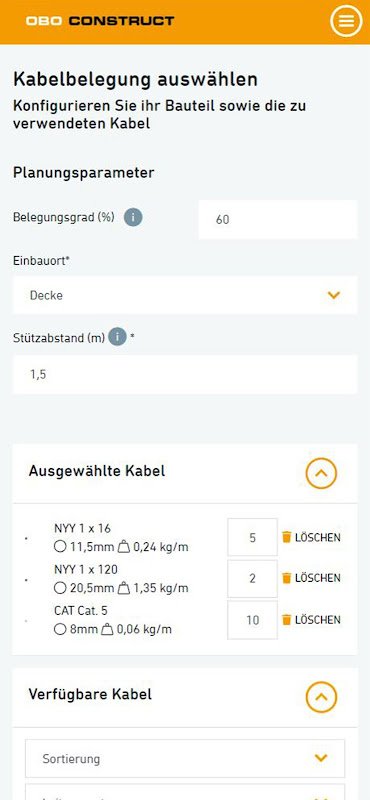370x800 pixels.
Task: Click weight icon next to 1,35 kg/m
Action: [x=124, y=588]
